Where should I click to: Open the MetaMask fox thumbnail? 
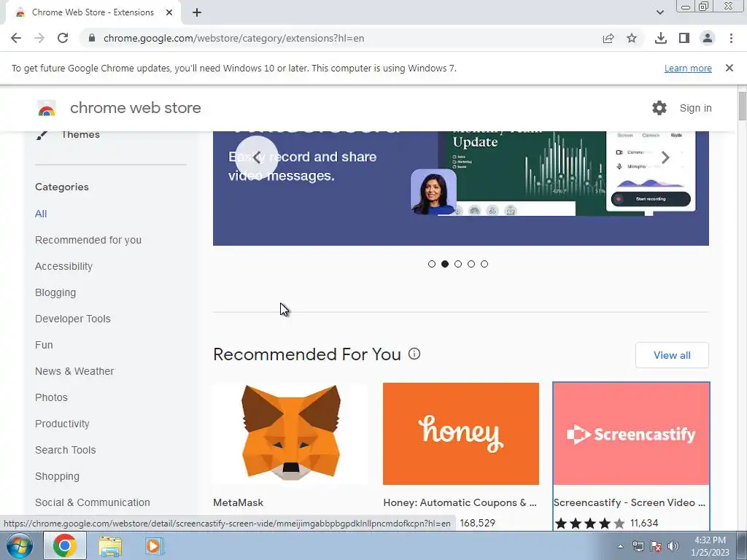[290, 434]
